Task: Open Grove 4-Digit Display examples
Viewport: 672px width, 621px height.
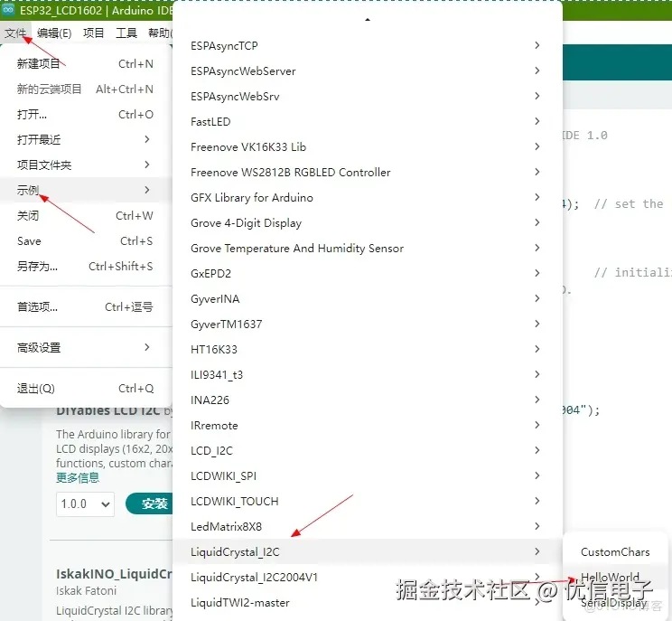Action: click(368, 223)
